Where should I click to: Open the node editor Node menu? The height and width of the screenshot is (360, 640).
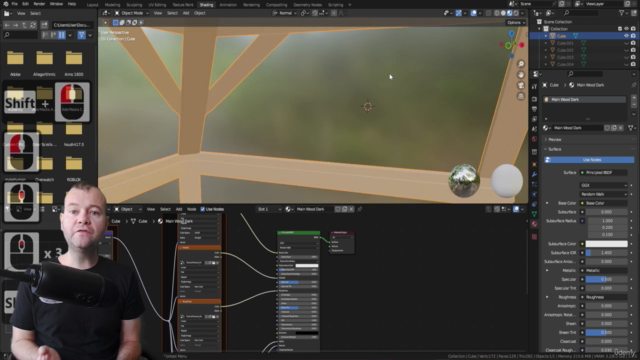pyautogui.click(x=191, y=209)
